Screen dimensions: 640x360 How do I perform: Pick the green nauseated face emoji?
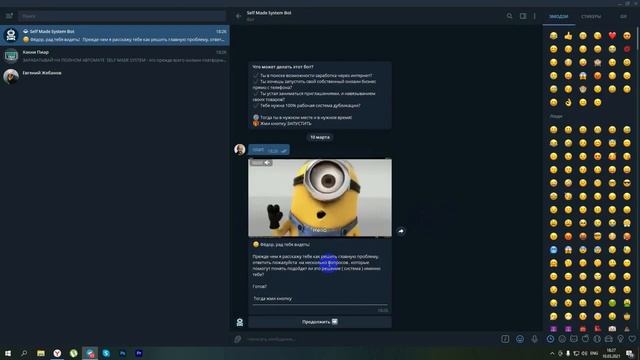[x=612, y=303]
